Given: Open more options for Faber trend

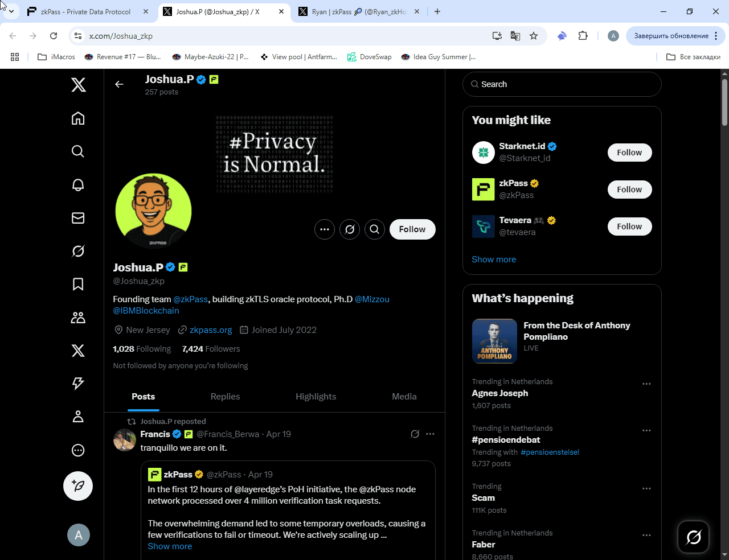Looking at the screenshot, I should tap(646, 536).
